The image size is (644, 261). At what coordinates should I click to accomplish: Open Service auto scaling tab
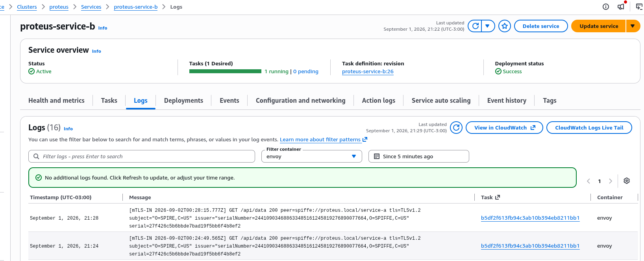click(x=441, y=100)
